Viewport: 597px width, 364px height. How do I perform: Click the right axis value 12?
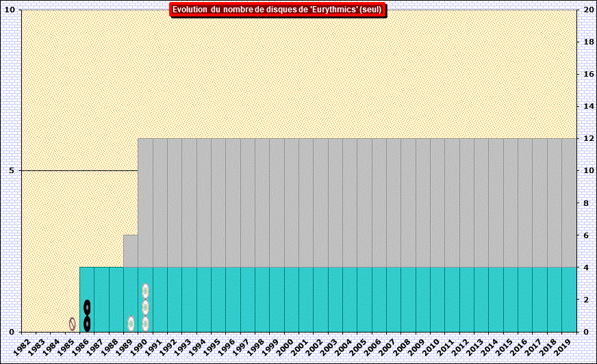point(587,138)
